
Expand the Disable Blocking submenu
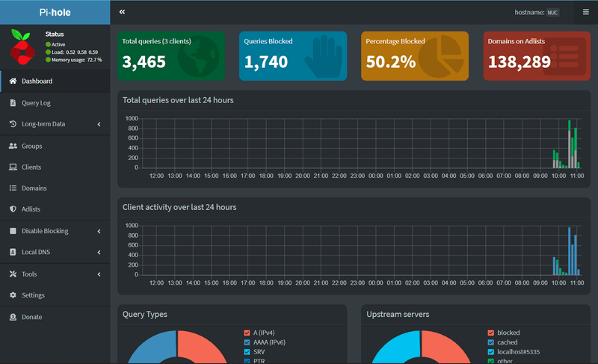point(55,231)
